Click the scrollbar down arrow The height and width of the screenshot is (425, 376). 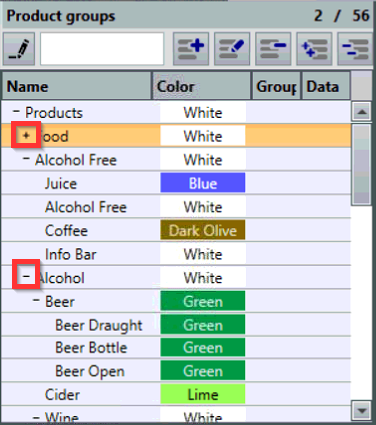tap(362, 411)
